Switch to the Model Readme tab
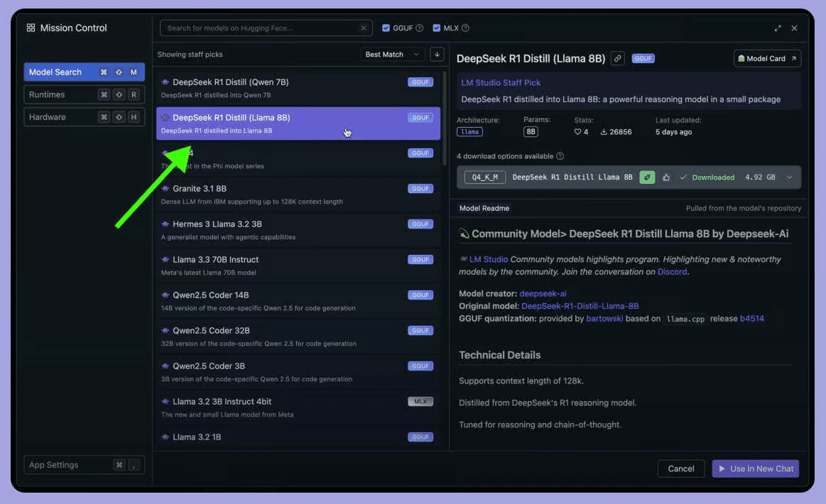 coord(484,208)
